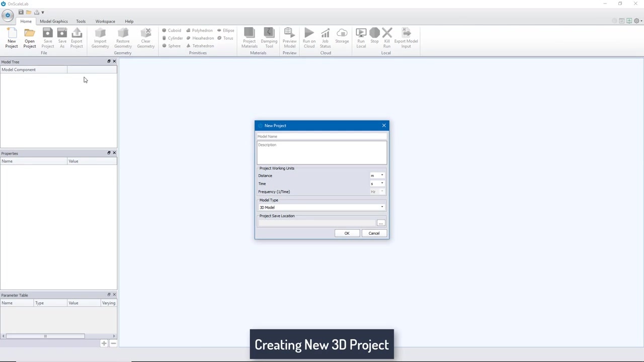Click the Stop run icon
The width and height of the screenshot is (644, 362).
coord(374,36)
